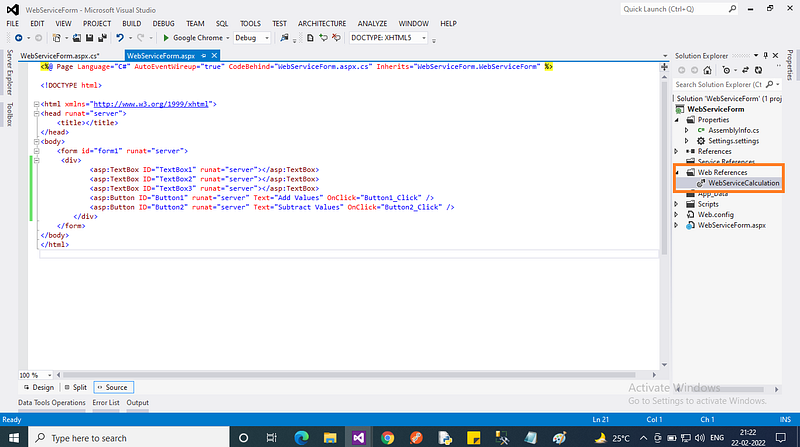Collapse the body element outlining box
The height and width of the screenshot is (447, 800).
[36, 141]
